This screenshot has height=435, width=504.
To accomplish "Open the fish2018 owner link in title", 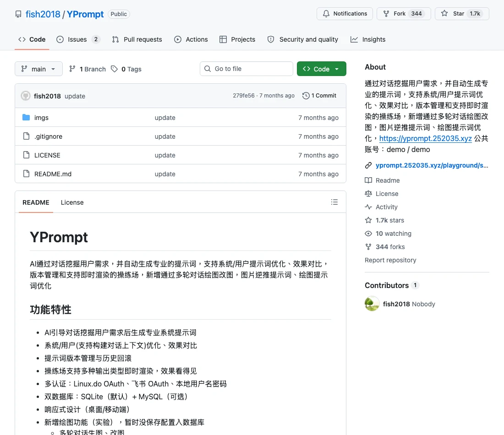I will point(43,14).
